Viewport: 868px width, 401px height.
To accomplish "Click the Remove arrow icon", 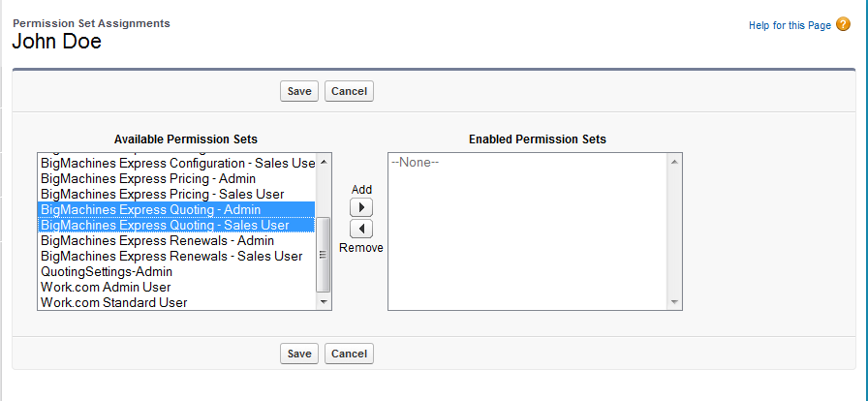I will (x=360, y=229).
